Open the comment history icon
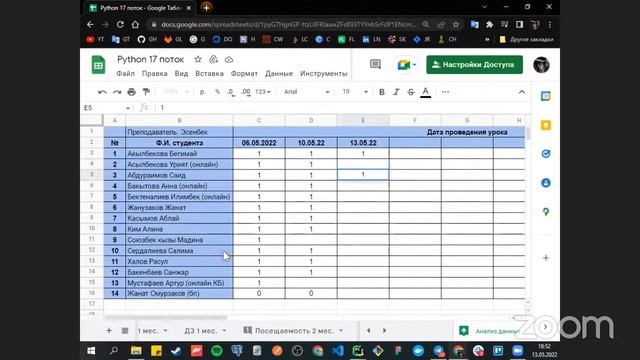This screenshot has height=360, width=640. point(375,64)
